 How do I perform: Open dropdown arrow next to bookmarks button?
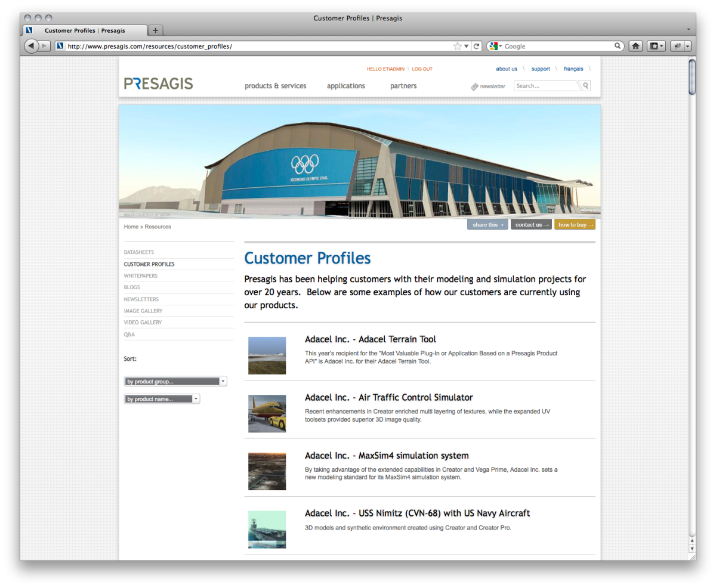point(662,46)
